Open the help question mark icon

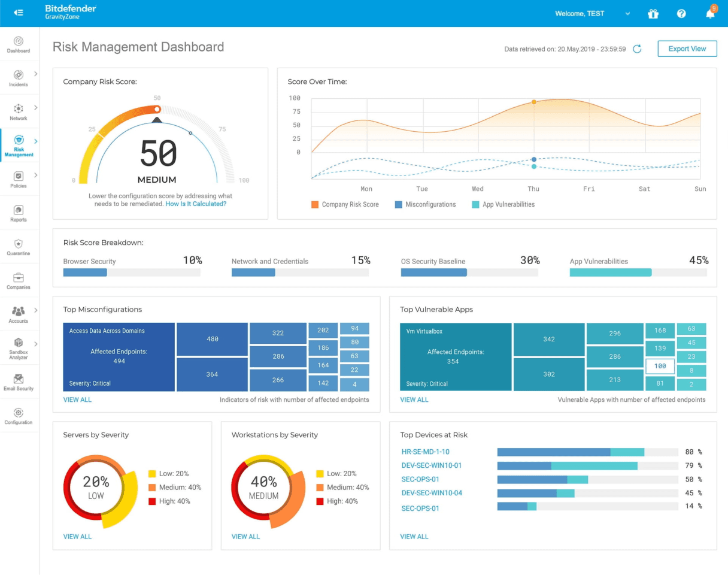681,13
